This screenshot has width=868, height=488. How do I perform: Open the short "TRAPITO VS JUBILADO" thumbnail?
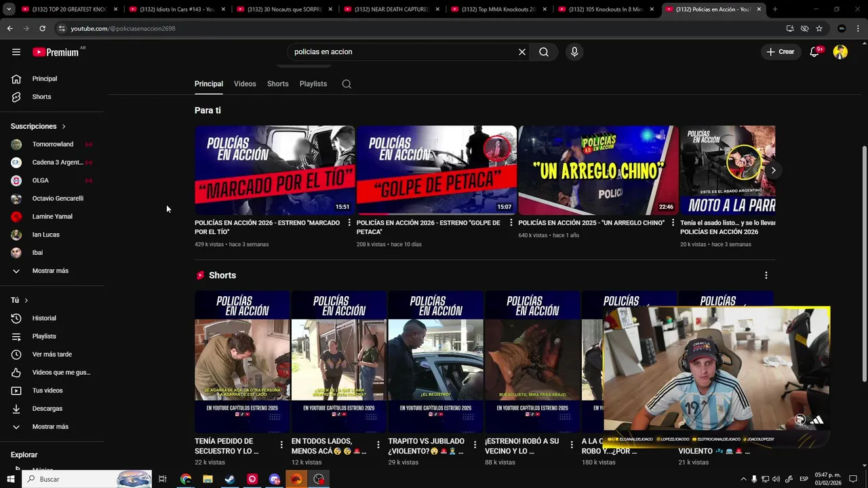click(435, 362)
